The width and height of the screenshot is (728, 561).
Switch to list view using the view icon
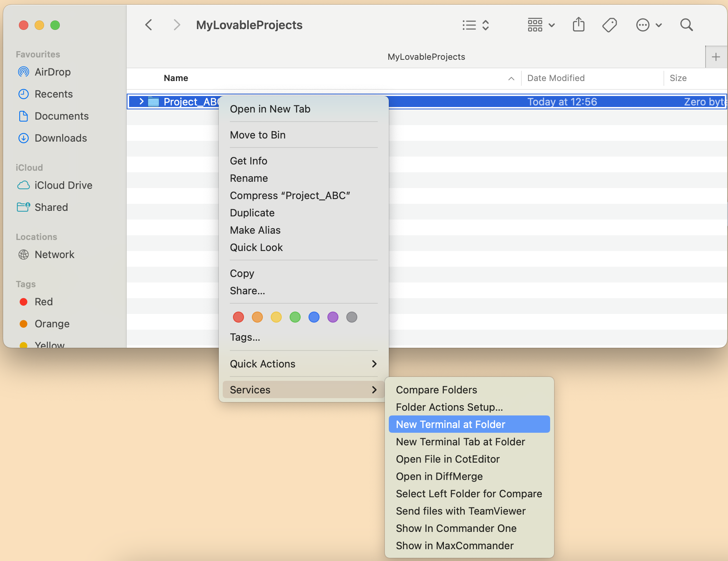pyautogui.click(x=467, y=25)
